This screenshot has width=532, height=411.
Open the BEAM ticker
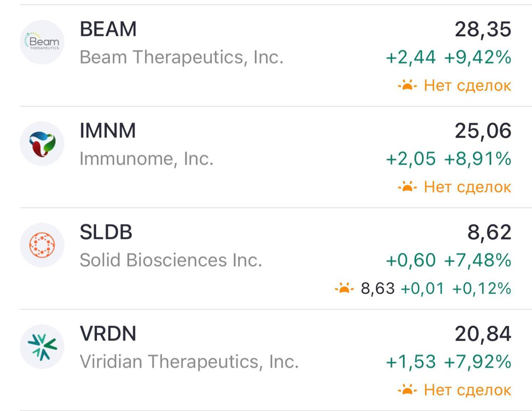pyautogui.click(x=108, y=29)
